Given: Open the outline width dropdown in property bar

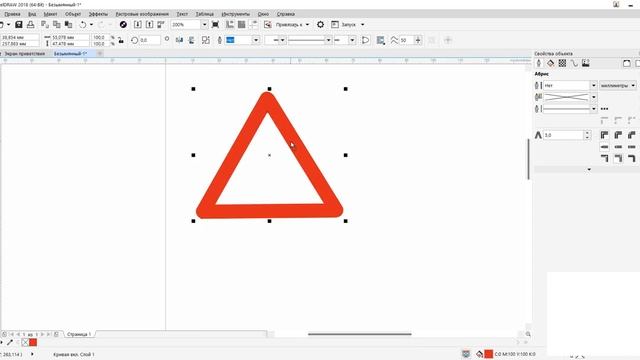Looking at the screenshot, I should tap(256, 40).
